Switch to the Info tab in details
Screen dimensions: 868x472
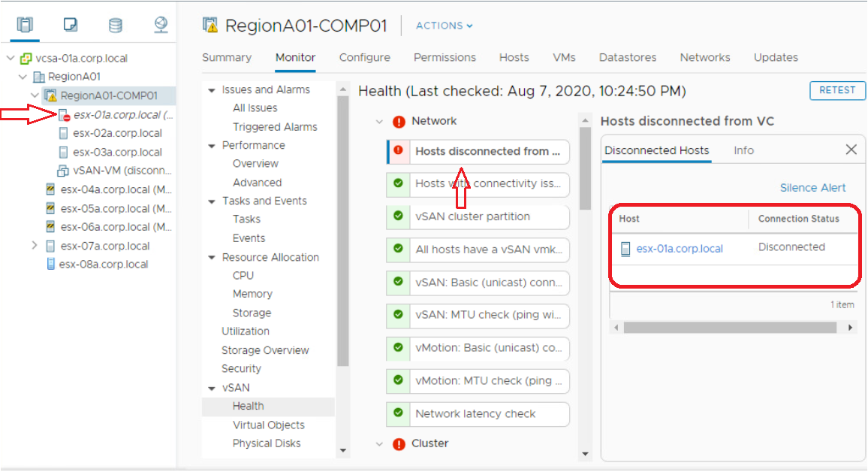click(x=743, y=150)
